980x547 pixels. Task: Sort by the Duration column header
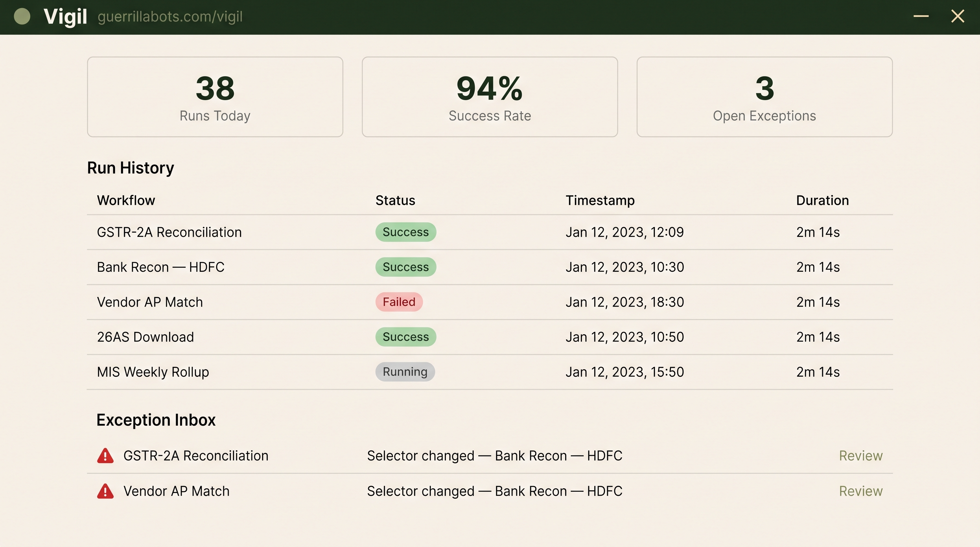coord(823,200)
